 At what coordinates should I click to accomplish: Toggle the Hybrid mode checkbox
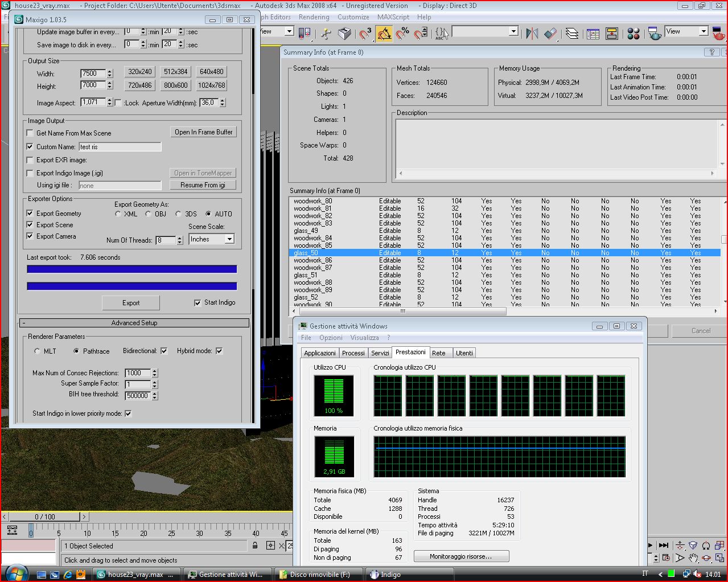coord(219,351)
